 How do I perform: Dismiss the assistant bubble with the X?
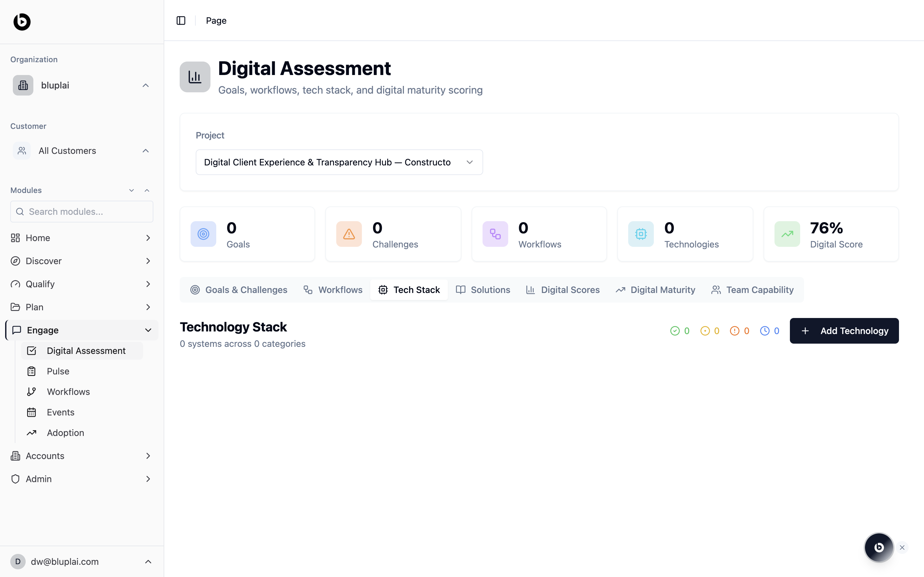click(902, 548)
